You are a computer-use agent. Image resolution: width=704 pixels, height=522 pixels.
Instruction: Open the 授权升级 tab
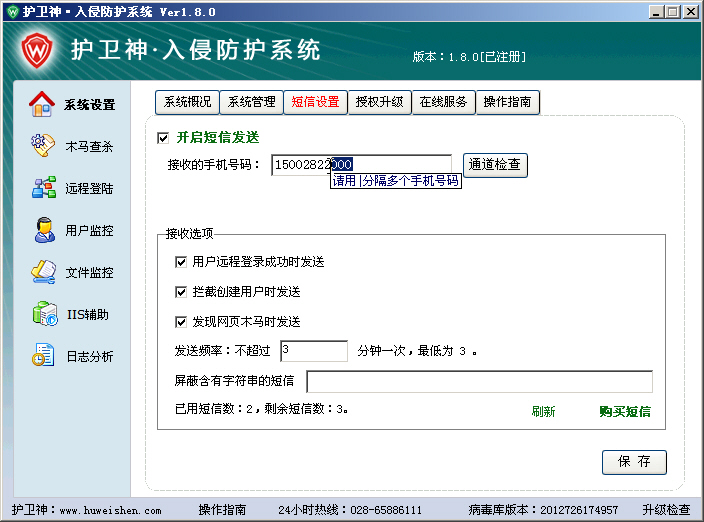point(379,102)
